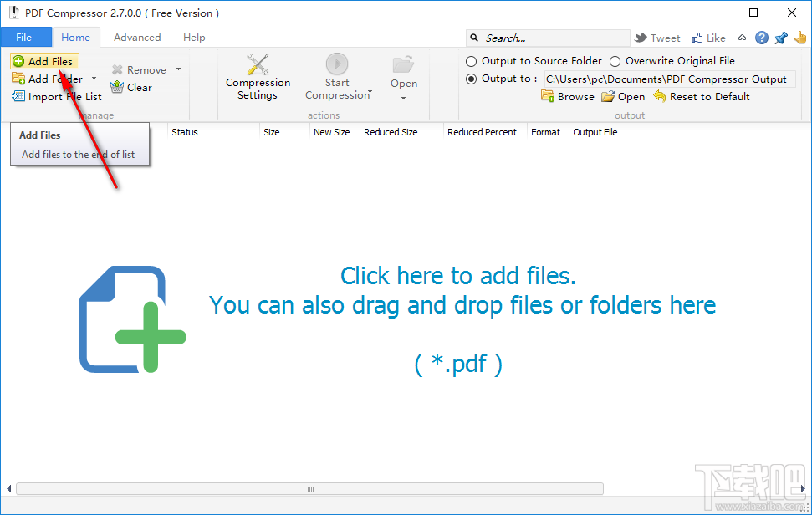Click the output path text field
Viewport: 812px width, 515px height.
[x=669, y=79]
